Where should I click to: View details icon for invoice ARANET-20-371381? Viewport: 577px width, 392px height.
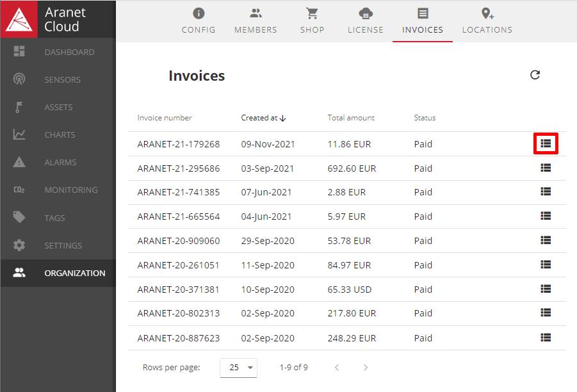coord(546,289)
